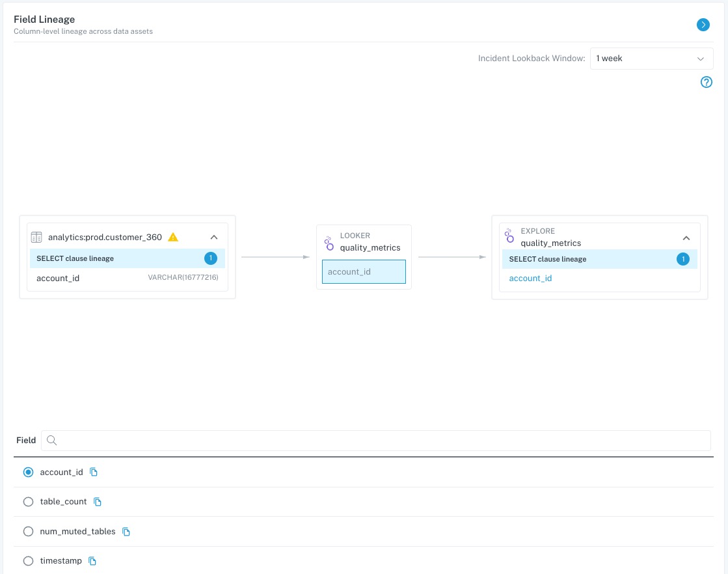Click the yellow warning icon on customer_360
This screenshot has width=728, height=574.
click(173, 238)
